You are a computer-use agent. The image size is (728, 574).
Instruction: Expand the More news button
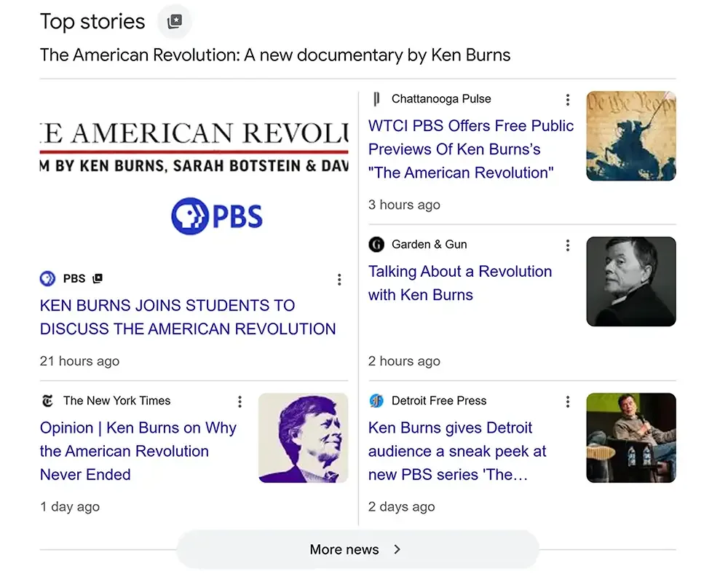[x=357, y=549]
